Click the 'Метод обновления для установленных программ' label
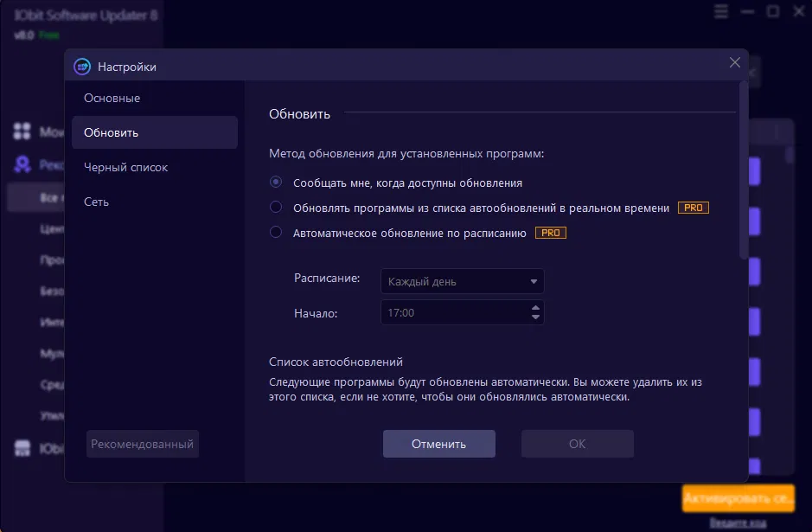 click(x=406, y=154)
